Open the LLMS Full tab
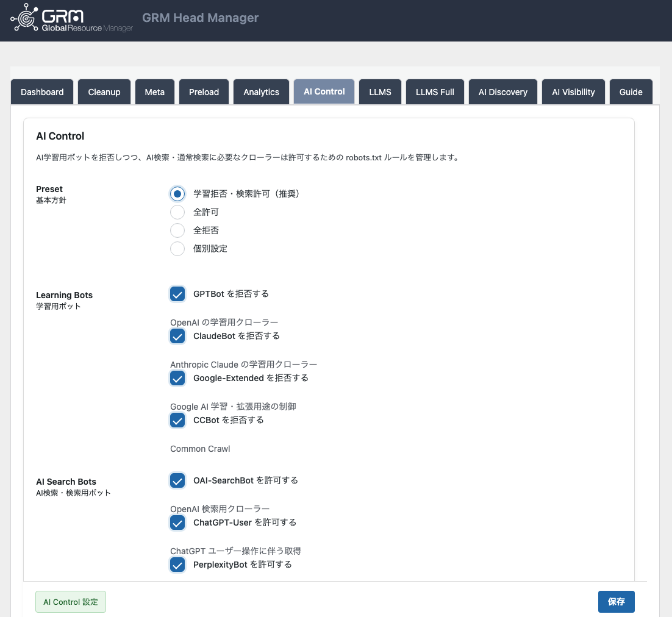Screen dimensions: 672x617 (435, 92)
